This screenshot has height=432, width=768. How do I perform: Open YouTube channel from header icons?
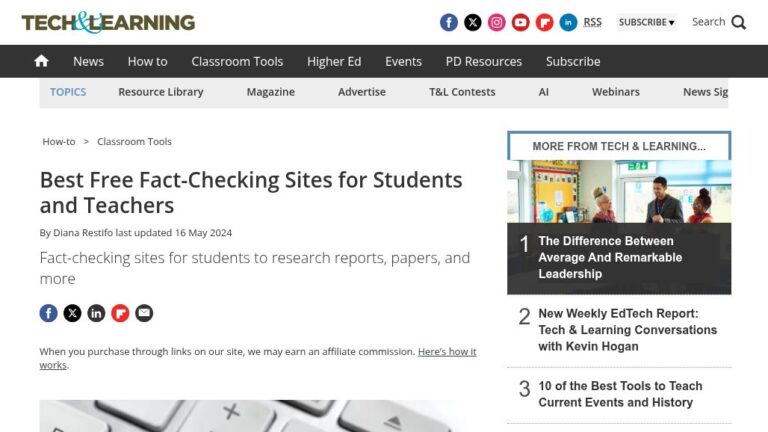[521, 22]
